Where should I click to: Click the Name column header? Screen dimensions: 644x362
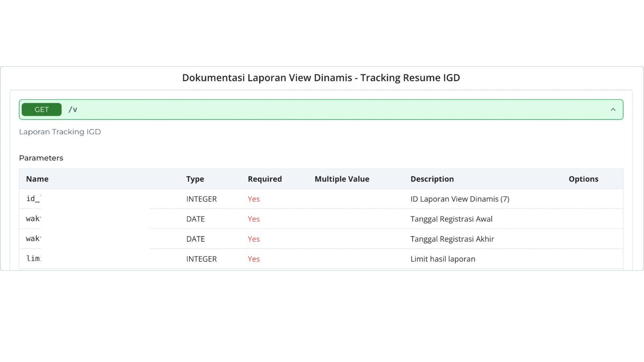[x=37, y=179]
